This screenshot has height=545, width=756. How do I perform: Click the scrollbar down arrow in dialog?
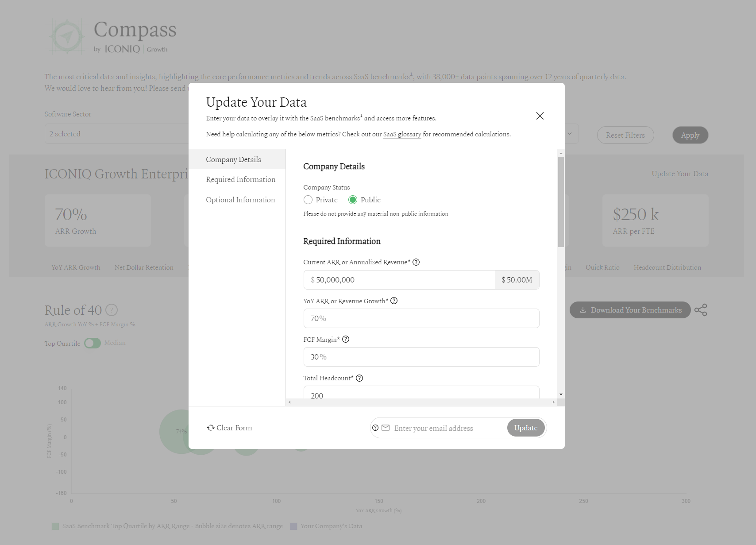click(x=561, y=394)
